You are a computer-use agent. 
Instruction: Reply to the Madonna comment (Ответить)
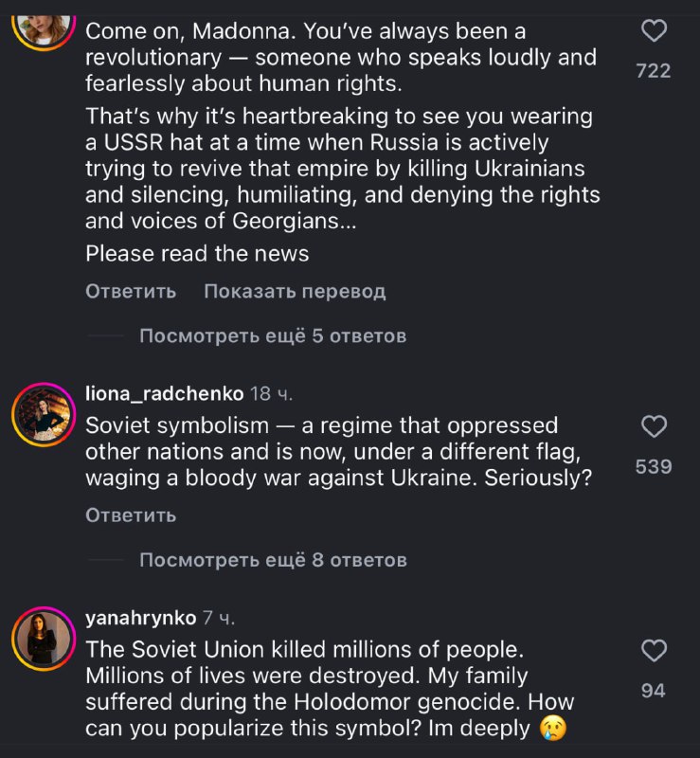coord(131,291)
